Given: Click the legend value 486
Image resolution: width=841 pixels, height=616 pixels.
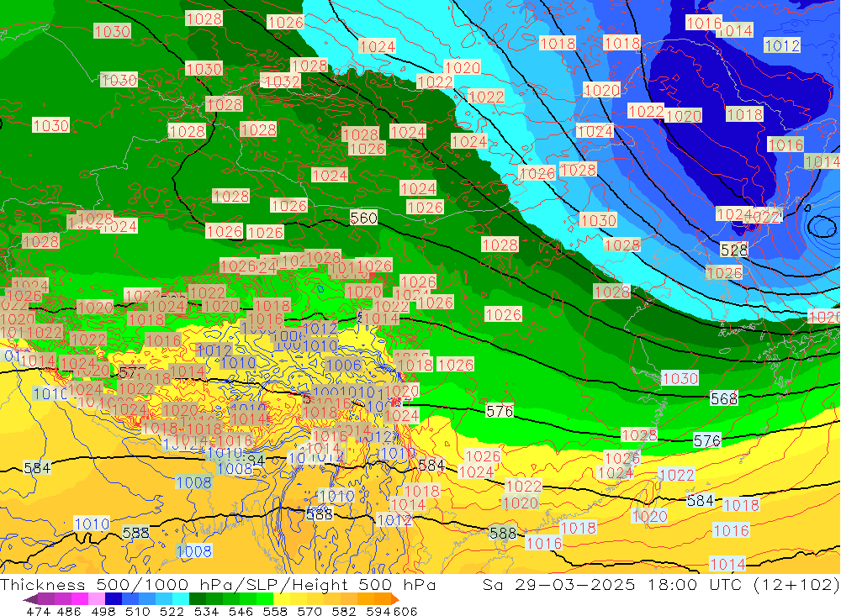Looking at the screenshot, I should [x=69, y=611].
